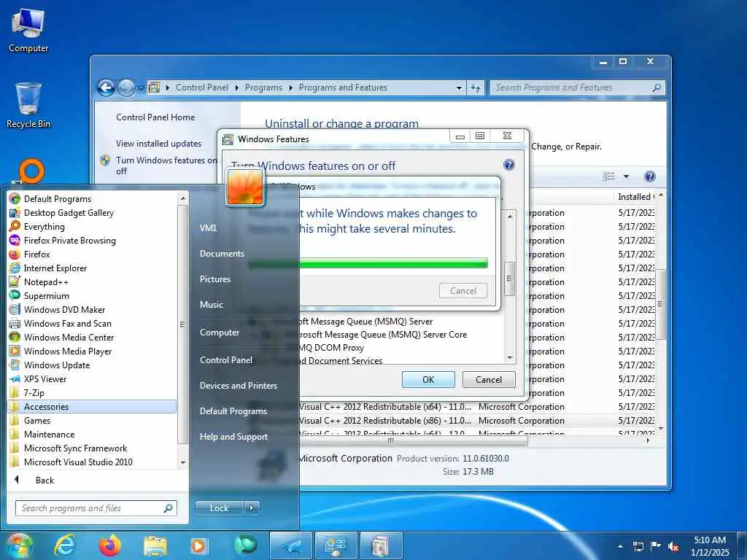Click the Default Programs icon in Start menu list
747x560 pixels.
pyautogui.click(x=15, y=198)
